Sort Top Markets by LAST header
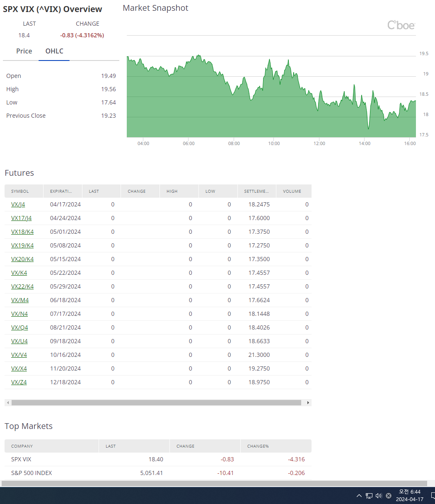Screen dimensions: 435x504 (x=135, y=446)
